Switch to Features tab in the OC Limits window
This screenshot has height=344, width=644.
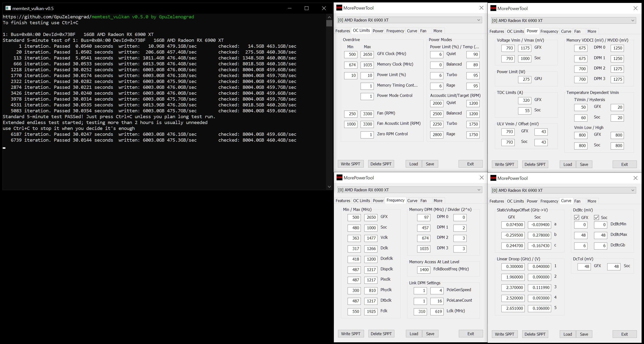[x=342, y=31]
